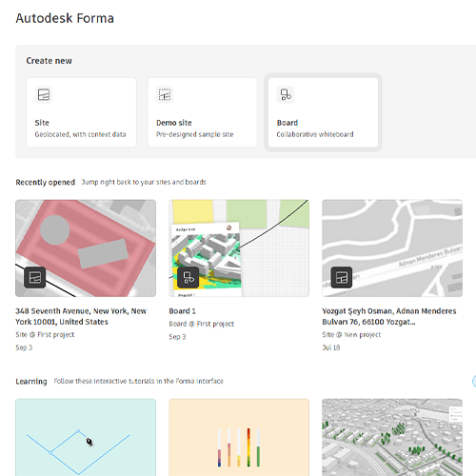Open the Yozgat map thumbnail
Image resolution: width=476 pixels, height=476 pixels.
(392, 248)
